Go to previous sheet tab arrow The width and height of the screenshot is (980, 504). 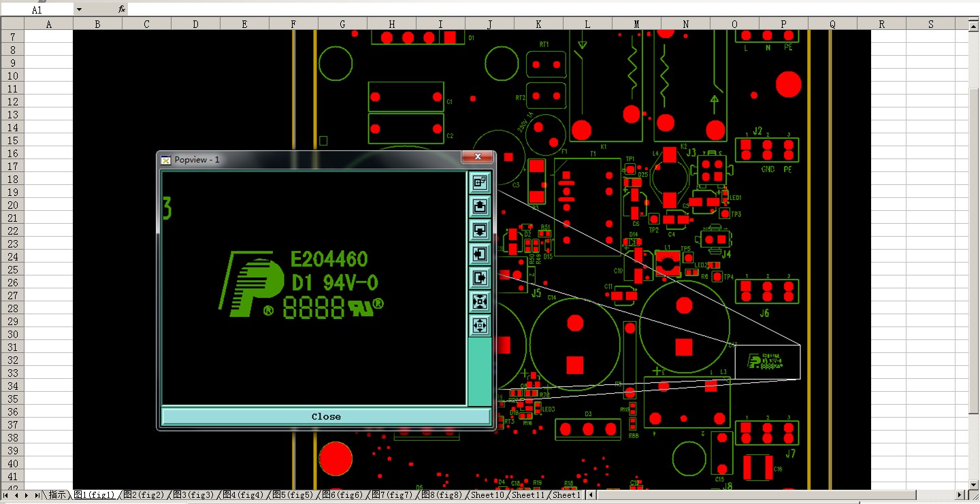pos(17,495)
